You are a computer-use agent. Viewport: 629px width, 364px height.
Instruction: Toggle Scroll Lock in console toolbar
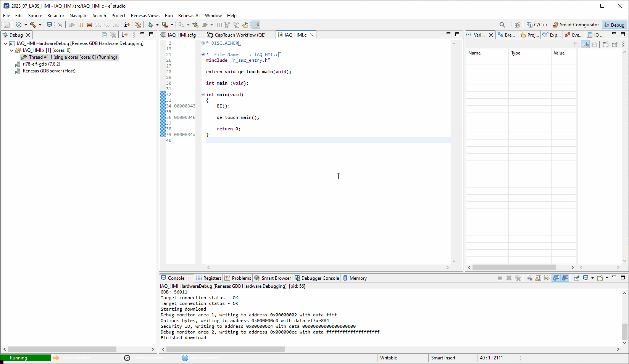(x=538, y=278)
